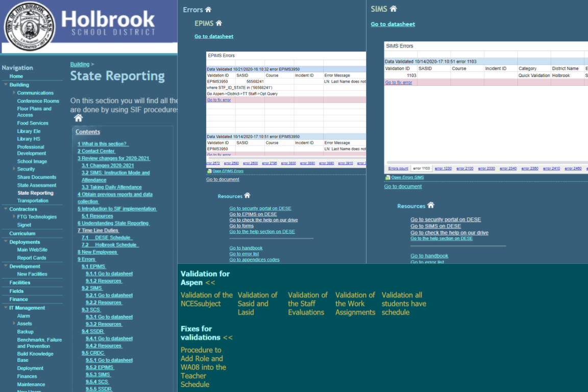Open the 'Open Errors SIMS' link
Viewport: 588px width, 392px height.
(x=408, y=178)
